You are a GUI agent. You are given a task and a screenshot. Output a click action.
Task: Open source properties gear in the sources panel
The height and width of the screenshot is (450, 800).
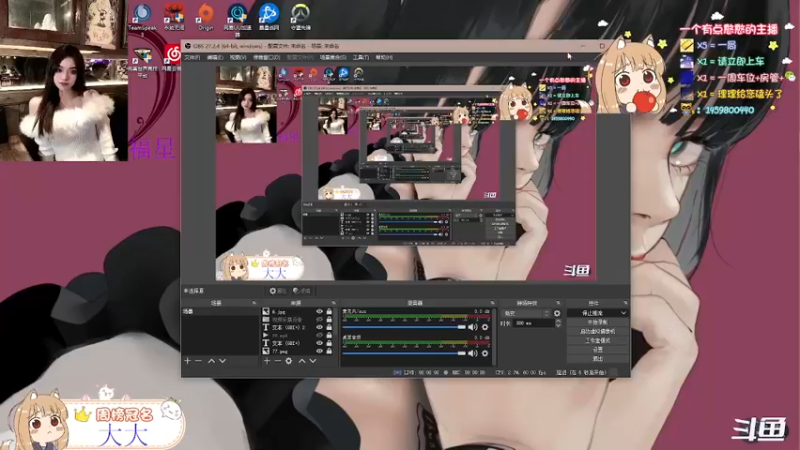click(x=289, y=361)
